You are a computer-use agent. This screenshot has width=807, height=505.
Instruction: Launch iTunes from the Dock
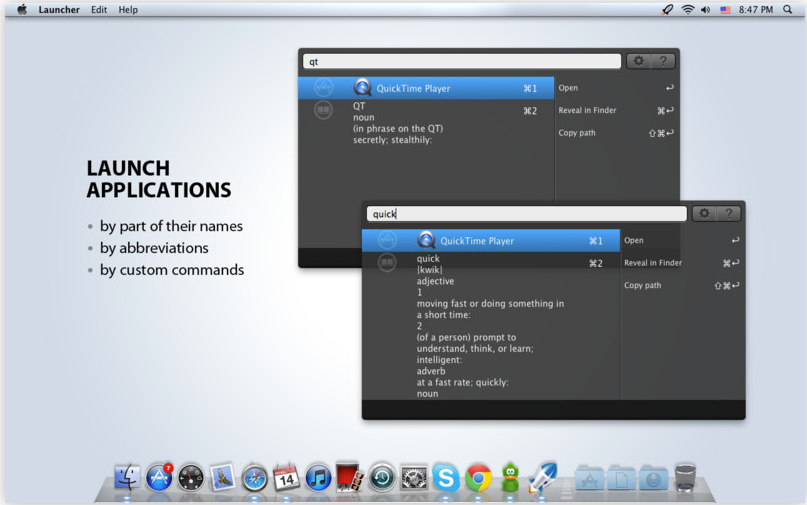(x=319, y=478)
